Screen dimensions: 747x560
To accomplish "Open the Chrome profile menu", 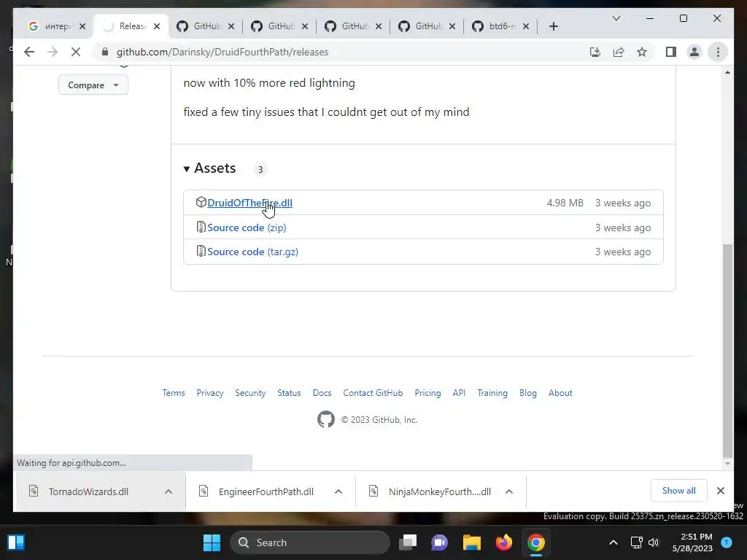I will 694,52.
